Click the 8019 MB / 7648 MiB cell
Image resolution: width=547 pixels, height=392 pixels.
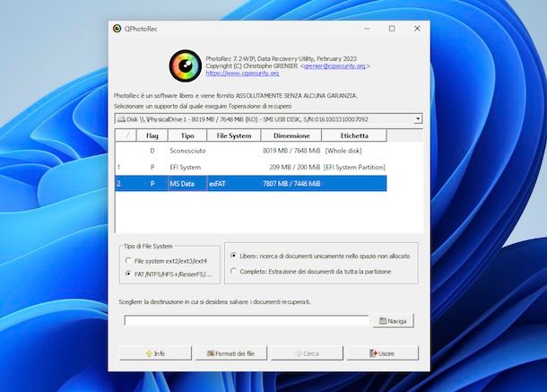[x=291, y=151]
